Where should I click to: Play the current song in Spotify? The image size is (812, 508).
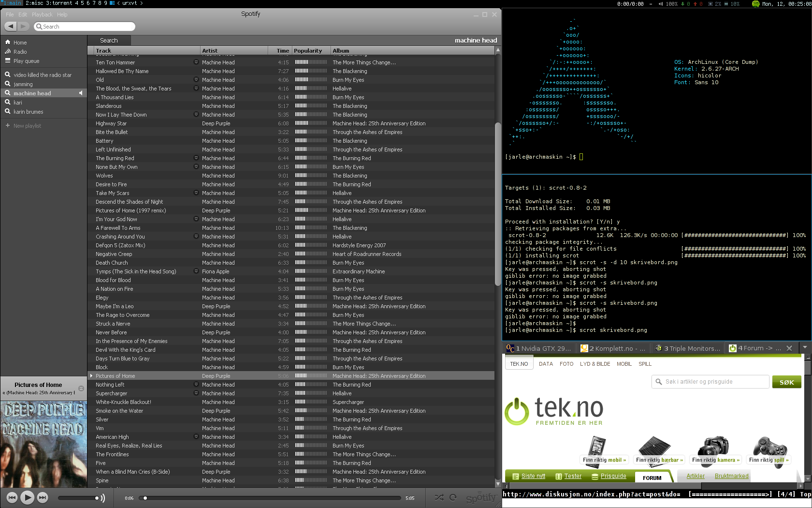point(27,497)
